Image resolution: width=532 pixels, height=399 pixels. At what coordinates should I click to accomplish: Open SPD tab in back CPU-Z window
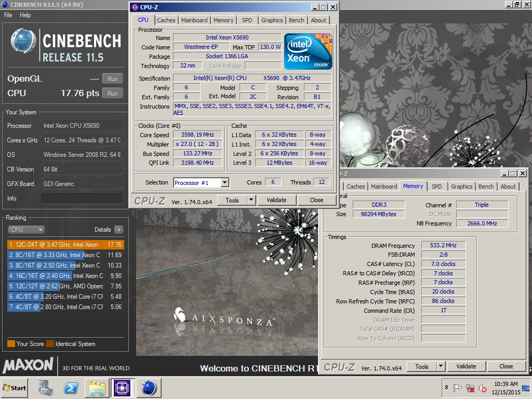[x=436, y=187]
